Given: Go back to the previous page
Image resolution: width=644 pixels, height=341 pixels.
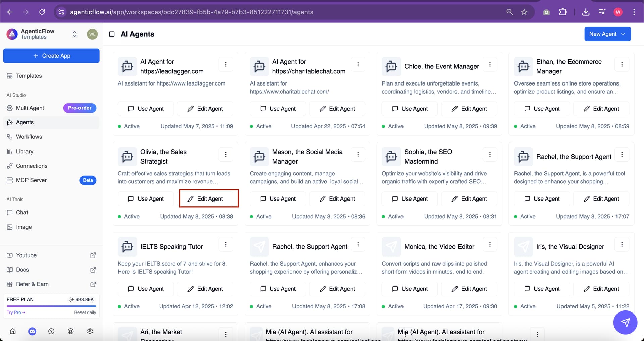Looking at the screenshot, I should [10, 12].
